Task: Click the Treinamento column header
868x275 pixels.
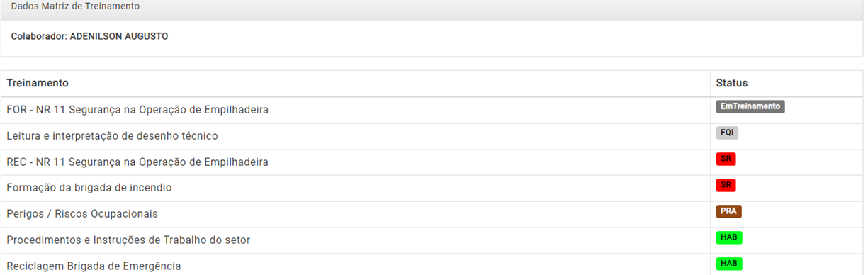Action: pos(38,83)
